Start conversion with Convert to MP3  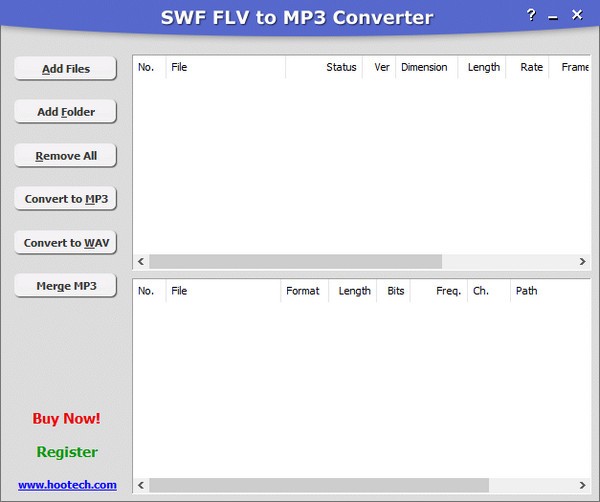pyautogui.click(x=66, y=199)
